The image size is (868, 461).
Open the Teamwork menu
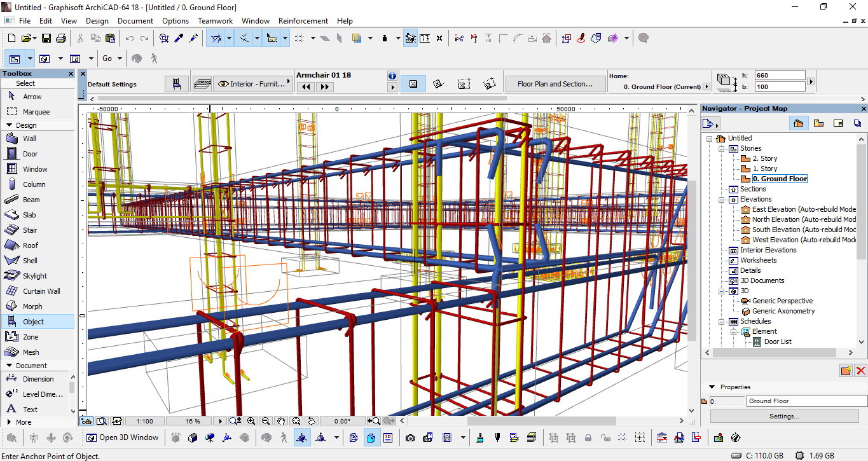point(216,20)
